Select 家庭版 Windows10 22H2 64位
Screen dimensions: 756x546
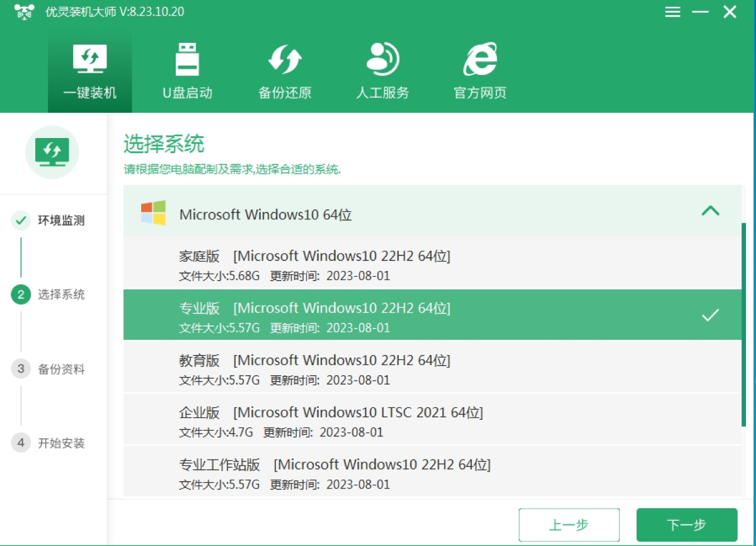pos(432,263)
